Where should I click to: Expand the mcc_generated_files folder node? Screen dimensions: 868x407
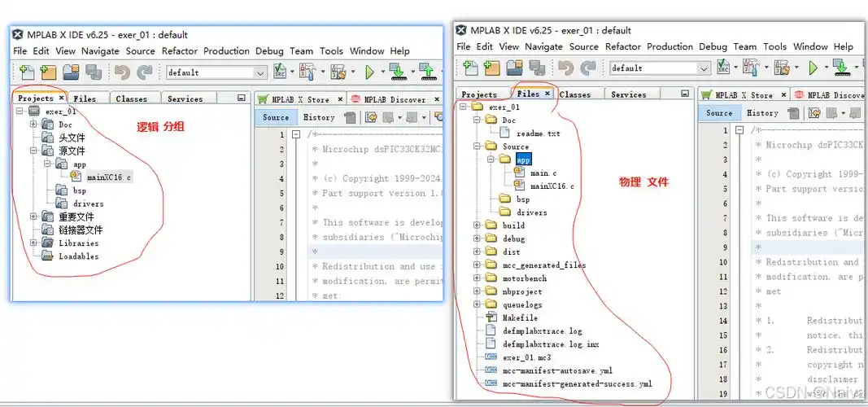click(478, 265)
